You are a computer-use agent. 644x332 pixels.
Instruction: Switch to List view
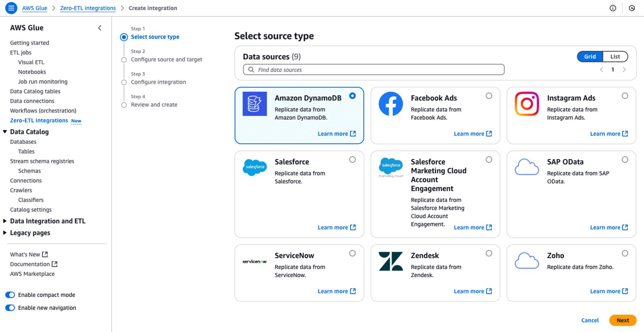pos(615,57)
